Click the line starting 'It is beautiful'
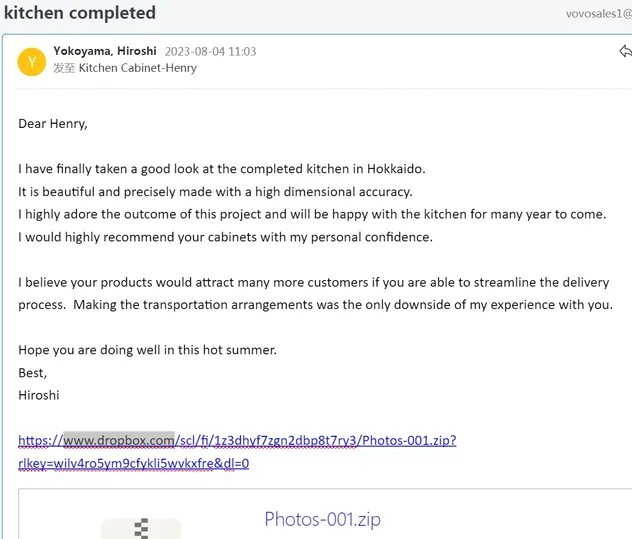632x539 pixels. 215,192
